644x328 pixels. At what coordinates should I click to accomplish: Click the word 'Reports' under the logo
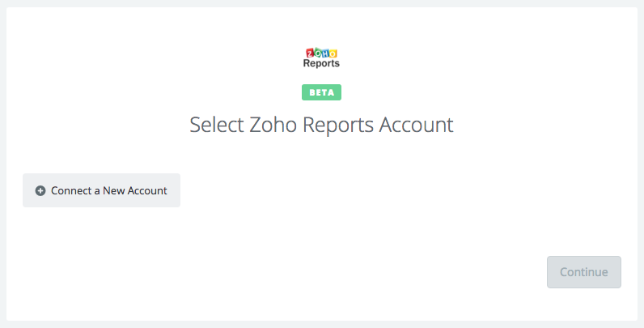pos(321,63)
